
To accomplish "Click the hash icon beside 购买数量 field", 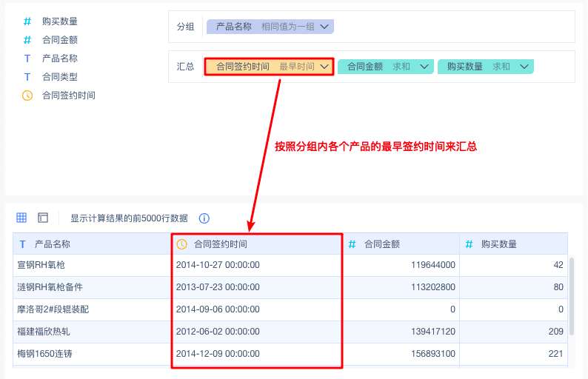I will (27, 21).
